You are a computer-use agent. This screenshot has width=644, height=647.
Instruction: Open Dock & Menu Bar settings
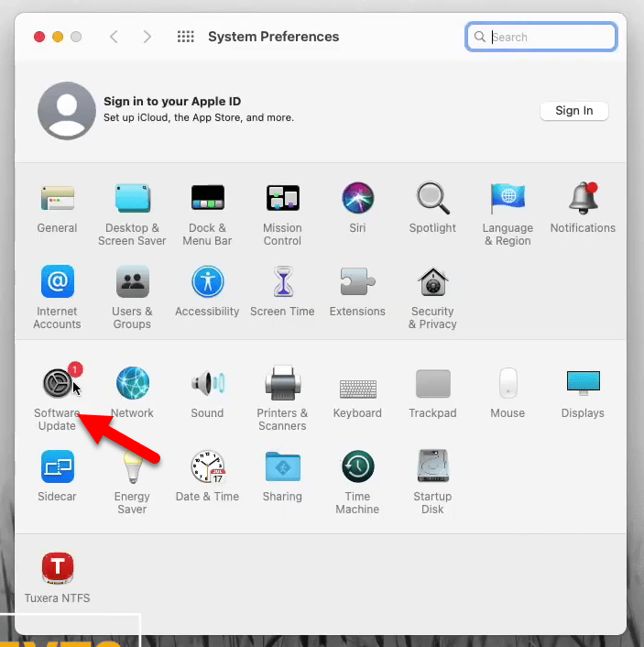coord(208,198)
